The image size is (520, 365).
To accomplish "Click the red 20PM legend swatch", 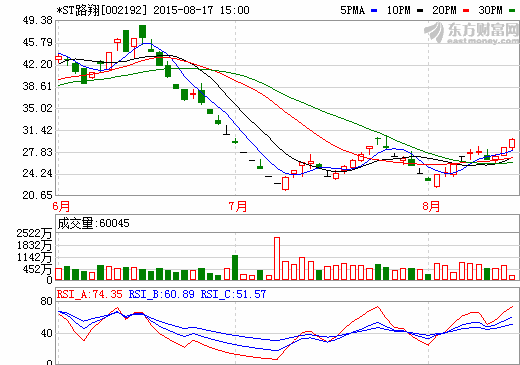I will pos(466,11).
